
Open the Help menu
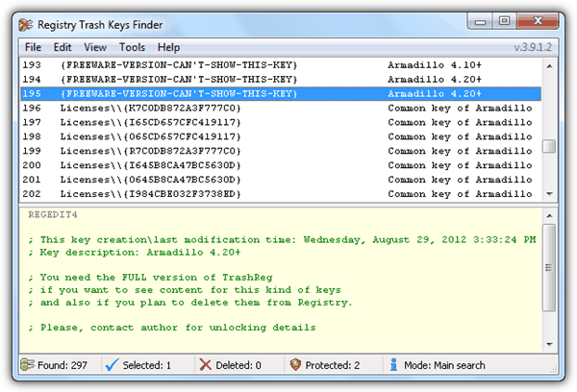168,47
